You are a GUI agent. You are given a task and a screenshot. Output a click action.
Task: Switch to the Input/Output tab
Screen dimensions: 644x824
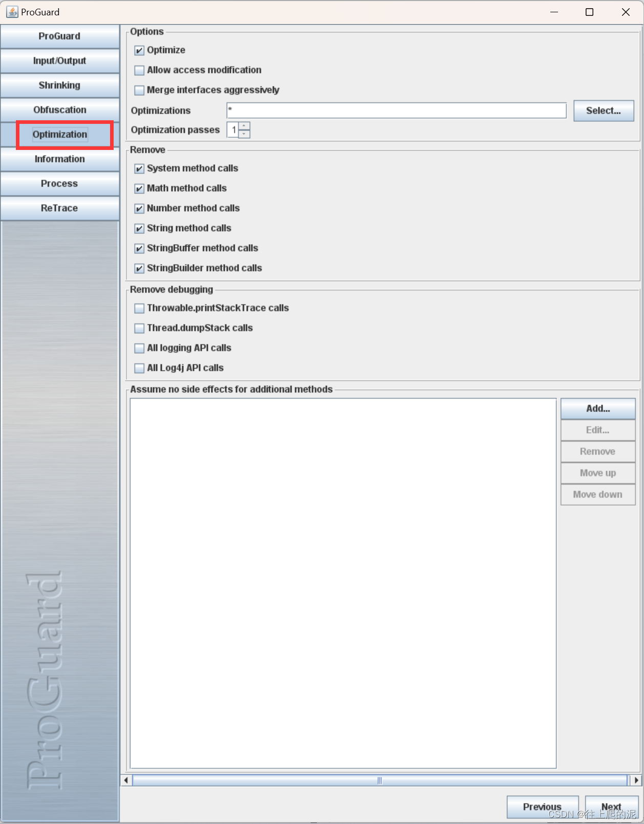[59, 61]
